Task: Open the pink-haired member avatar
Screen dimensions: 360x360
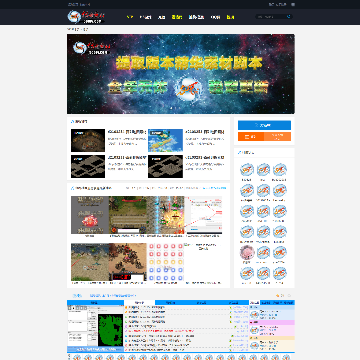Action: tap(247, 252)
